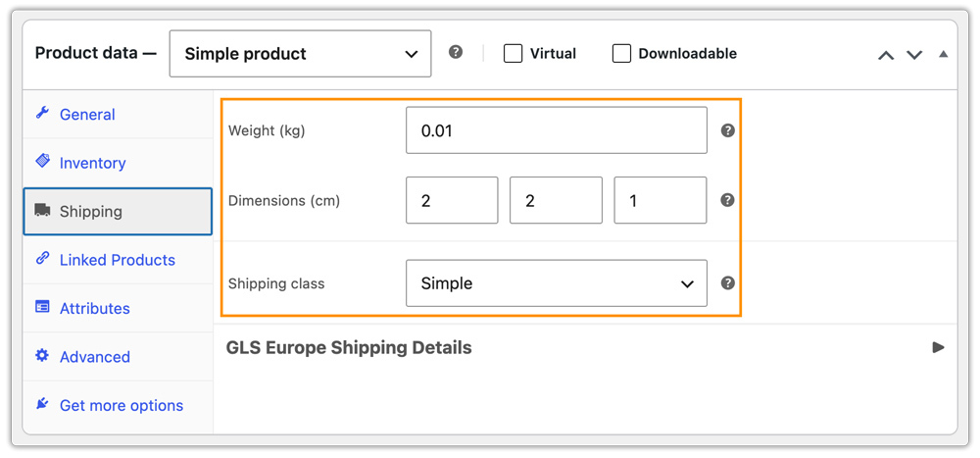Image resolution: width=980 pixels, height=458 pixels.
Task: Click the Shipping truck icon
Action: pyautogui.click(x=42, y=211)
